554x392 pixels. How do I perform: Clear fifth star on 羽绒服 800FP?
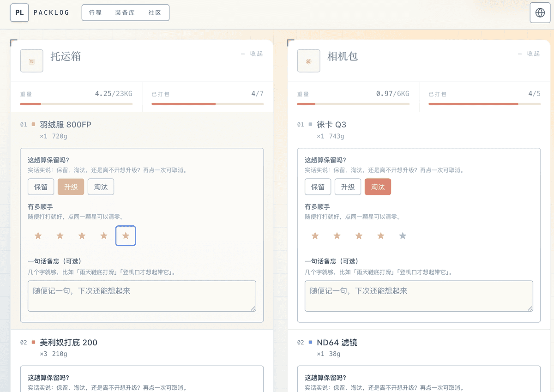point(126,236)
